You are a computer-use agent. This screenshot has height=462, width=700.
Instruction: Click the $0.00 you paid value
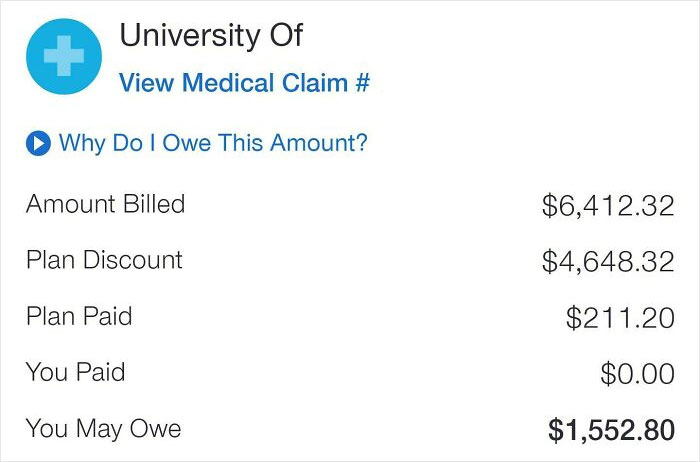click(637, 375)
